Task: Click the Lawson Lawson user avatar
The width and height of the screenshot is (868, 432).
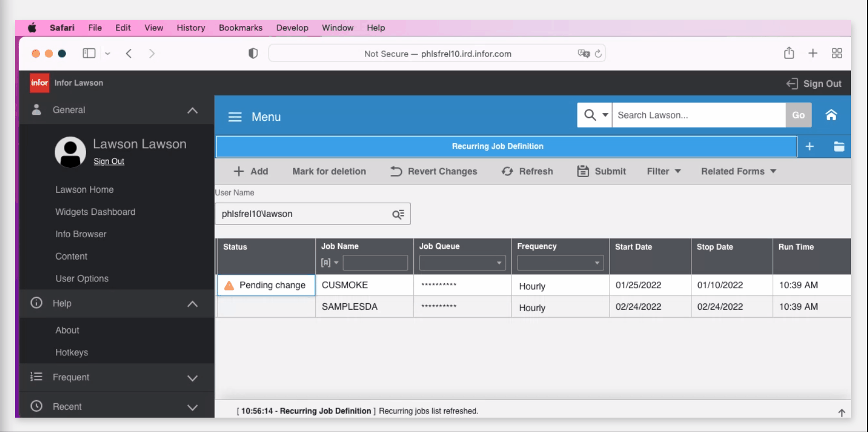Action: pos(70,152)
